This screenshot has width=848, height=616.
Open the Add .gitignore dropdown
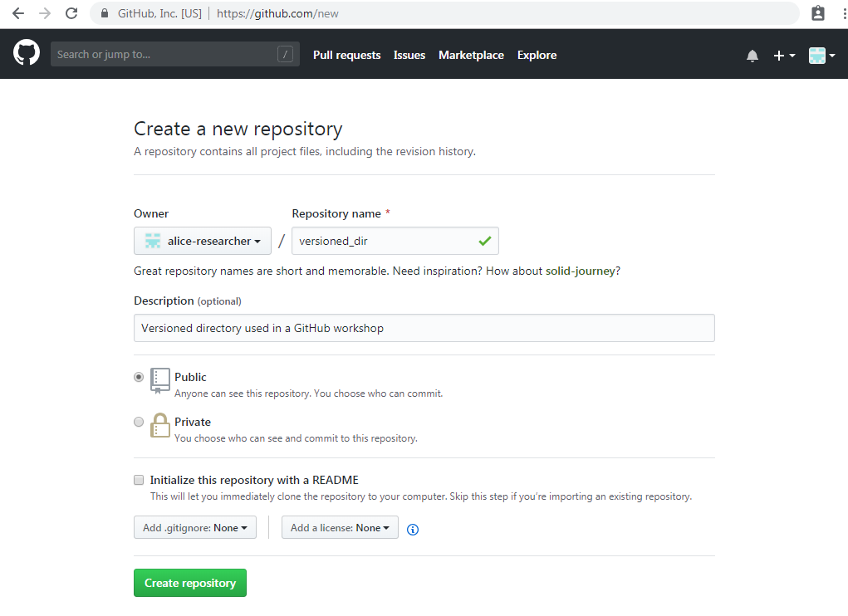point(194,527)
